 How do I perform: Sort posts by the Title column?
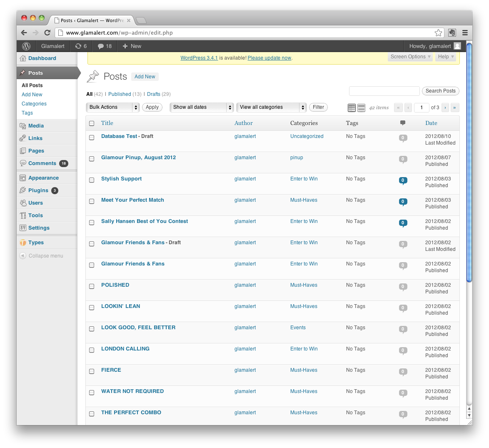pyautogui.click(x=107, y=123)
